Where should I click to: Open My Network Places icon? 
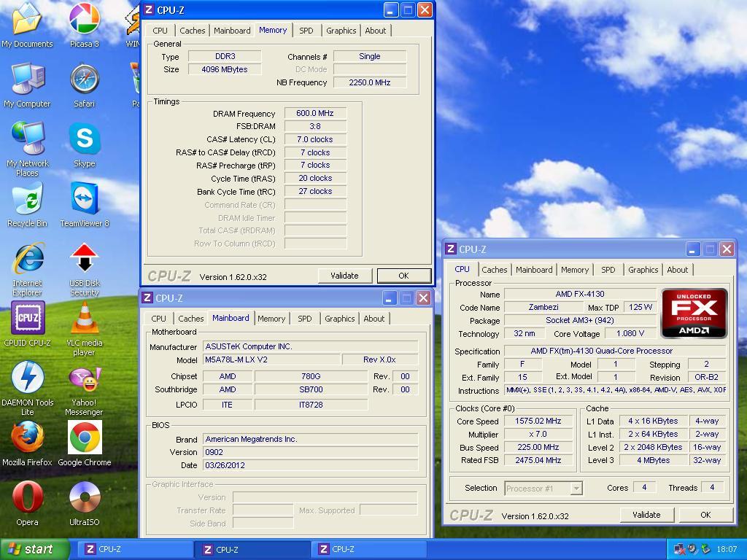tap(27, 149)
